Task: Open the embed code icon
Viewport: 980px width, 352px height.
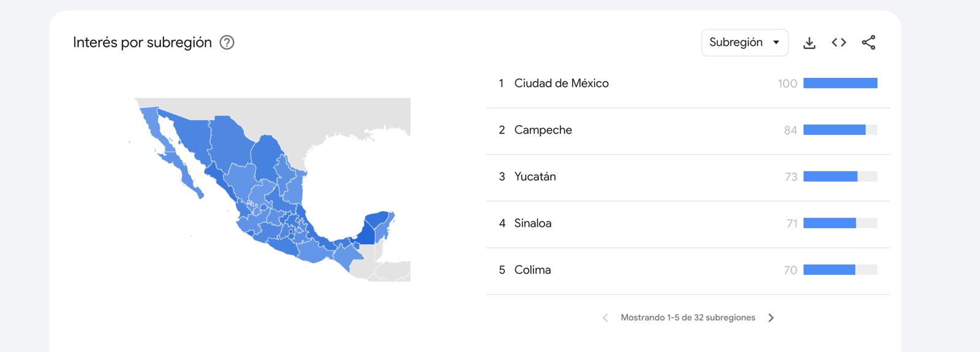Action: coord(839,42)
